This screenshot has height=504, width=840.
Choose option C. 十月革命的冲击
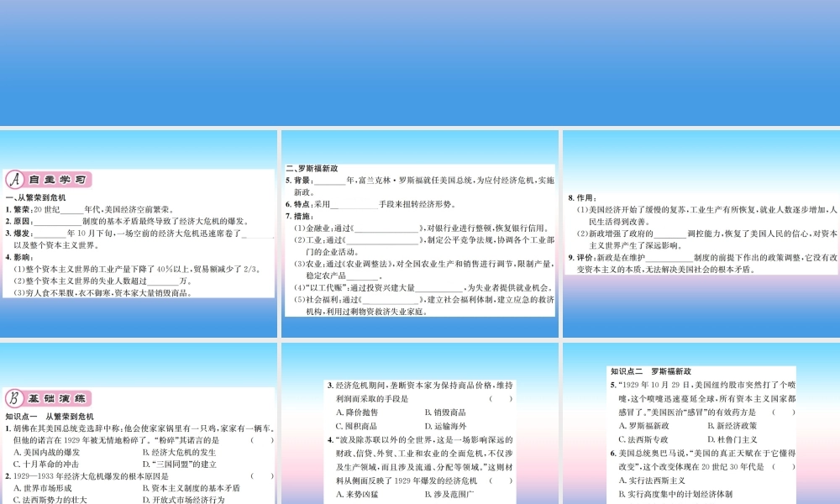(46, 465)
